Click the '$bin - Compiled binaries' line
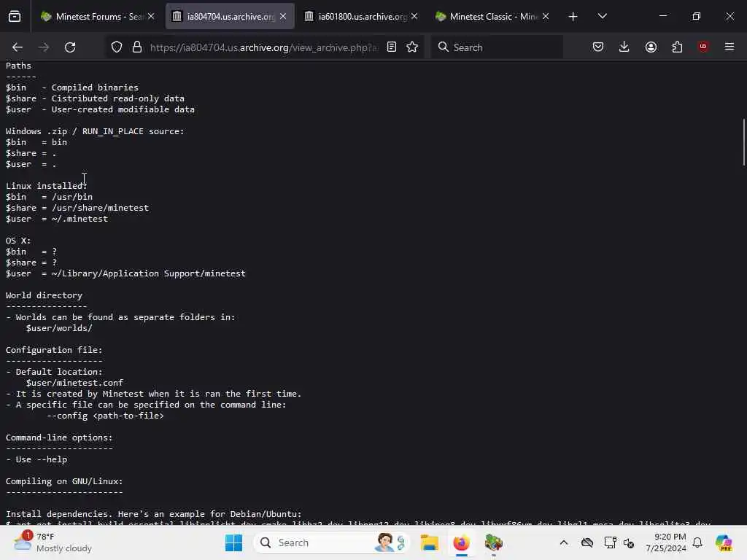The height and width of the screenshot is (560, 747). 72,87
